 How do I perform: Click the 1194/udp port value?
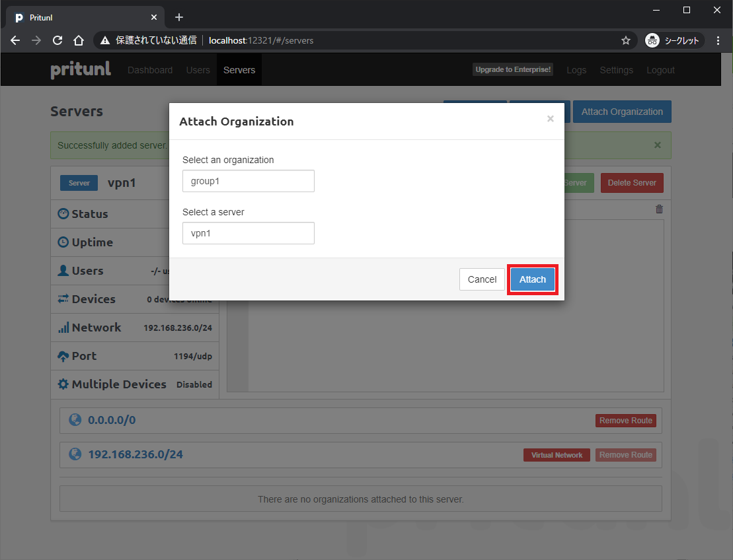click(x=192, y=357)
